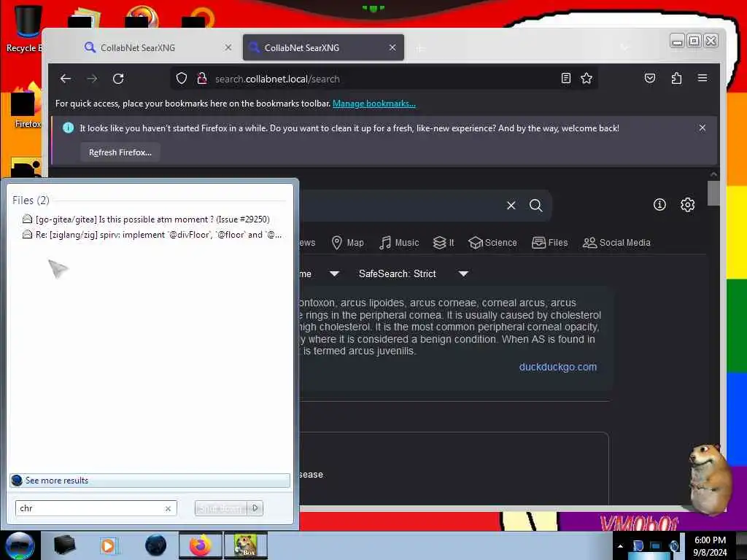747x560 pixels.
Task: Click the Files (2) group header
Action: [x=31, y=201]
